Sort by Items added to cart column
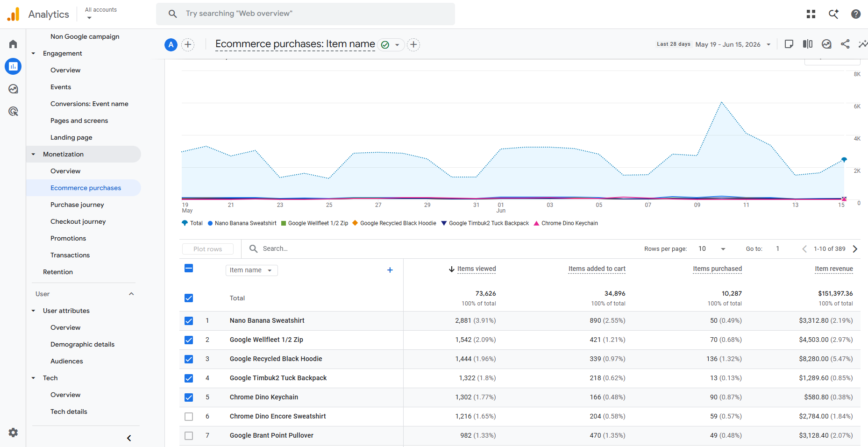This screenshot has height=447, width=868. click(x=597, y=269)
